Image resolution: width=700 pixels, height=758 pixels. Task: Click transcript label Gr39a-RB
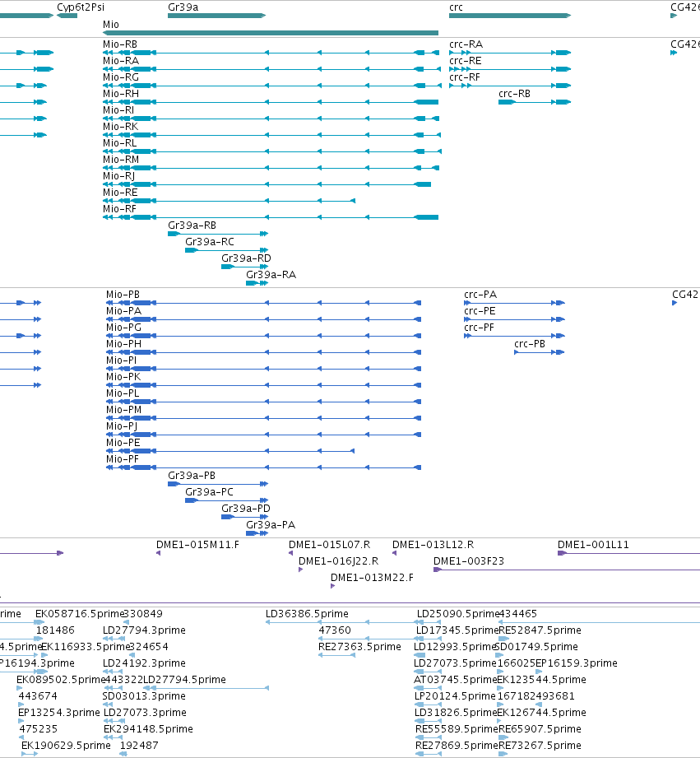(x=192, y=226)
